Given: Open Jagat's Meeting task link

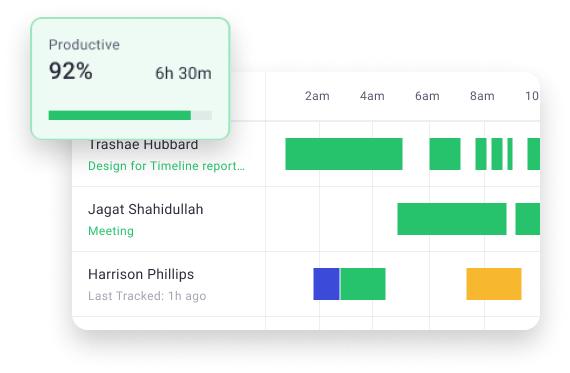Looking at the screenshot, I should (x=111, y=231).
